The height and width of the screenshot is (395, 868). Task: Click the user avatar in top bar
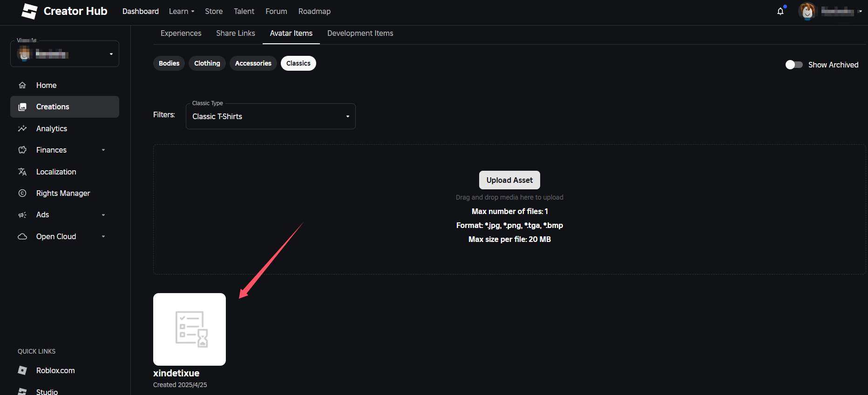tap(807, 11)
